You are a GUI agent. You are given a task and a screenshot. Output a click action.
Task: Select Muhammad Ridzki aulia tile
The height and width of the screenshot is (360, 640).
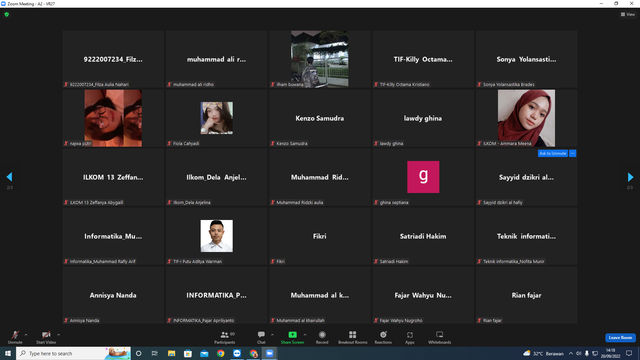click(320, 177)
